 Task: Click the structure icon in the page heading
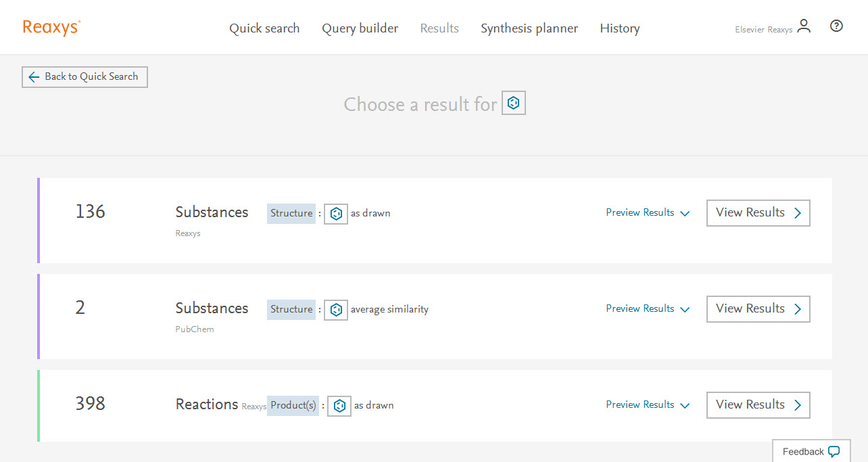click(514, 103)
